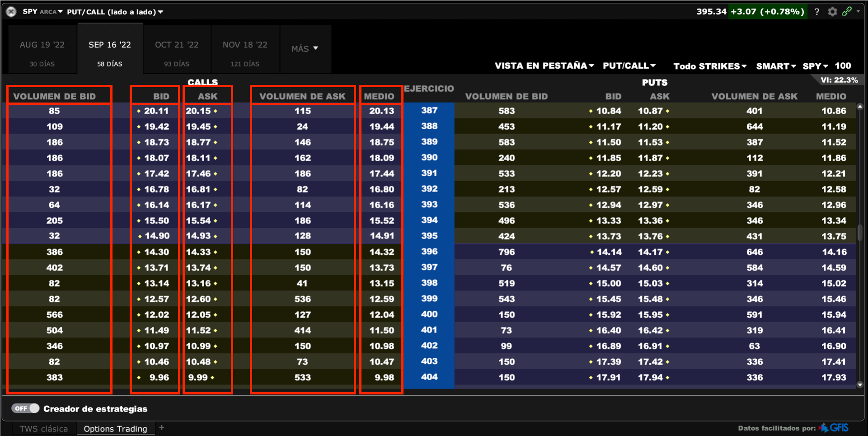Open the MÁS expirations dropdown

tap(305, 49)
